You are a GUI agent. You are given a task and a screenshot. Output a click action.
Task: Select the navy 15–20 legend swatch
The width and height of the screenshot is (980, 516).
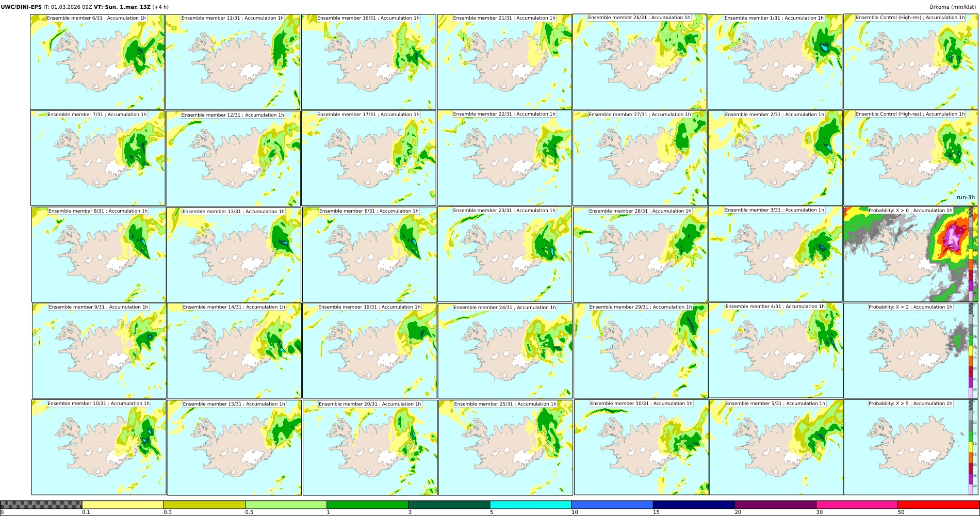coord(694,505)
